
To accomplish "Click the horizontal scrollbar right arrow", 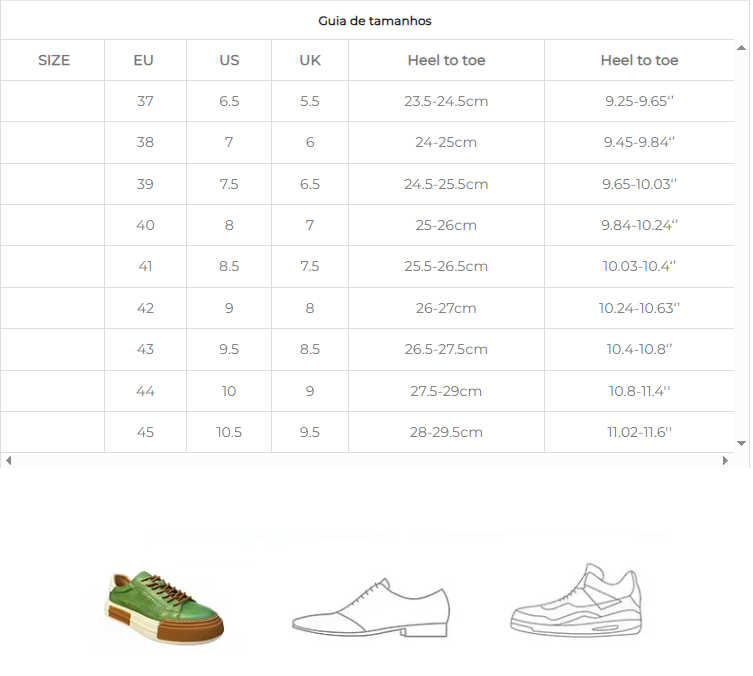I will point(727,461).
